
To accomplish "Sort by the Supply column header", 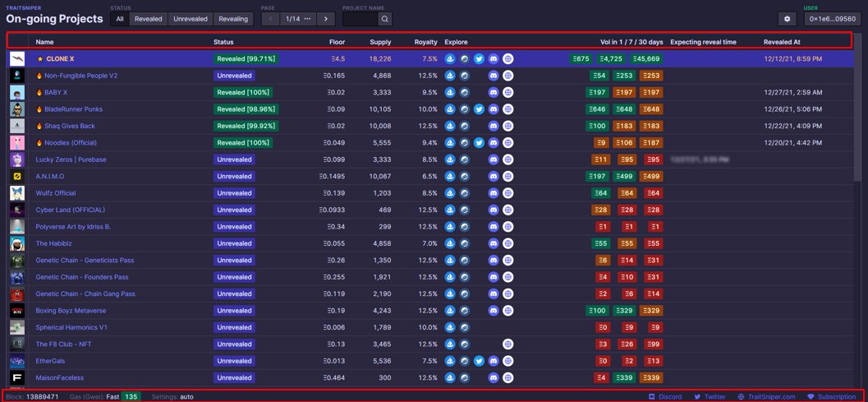I will (381, 42).
